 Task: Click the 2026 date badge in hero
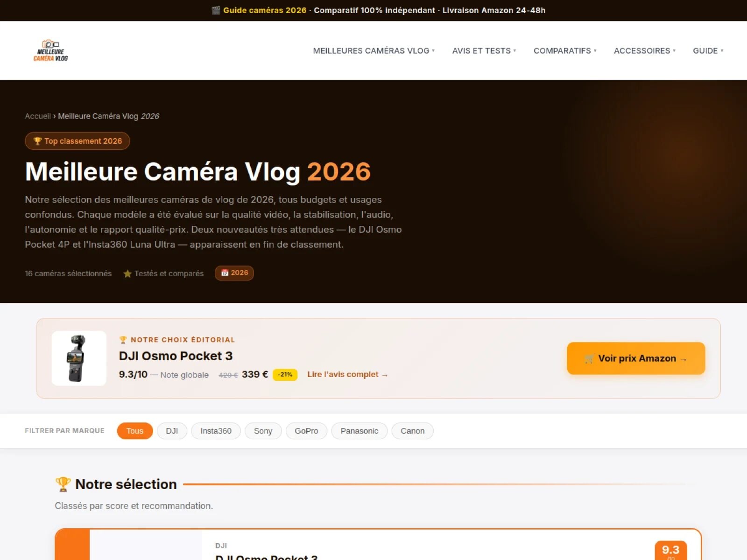pos(234,273)
